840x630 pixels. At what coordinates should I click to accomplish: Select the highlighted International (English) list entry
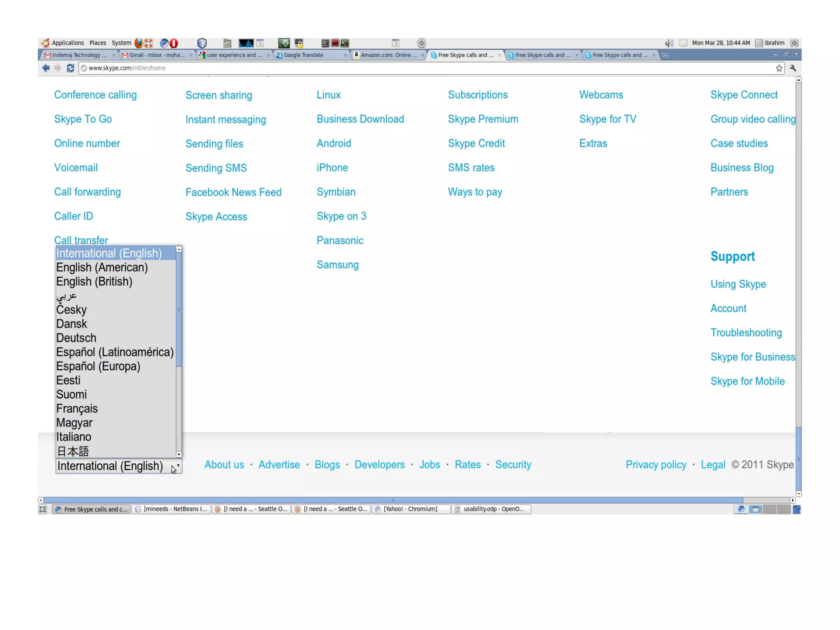[x=116, y=253]
